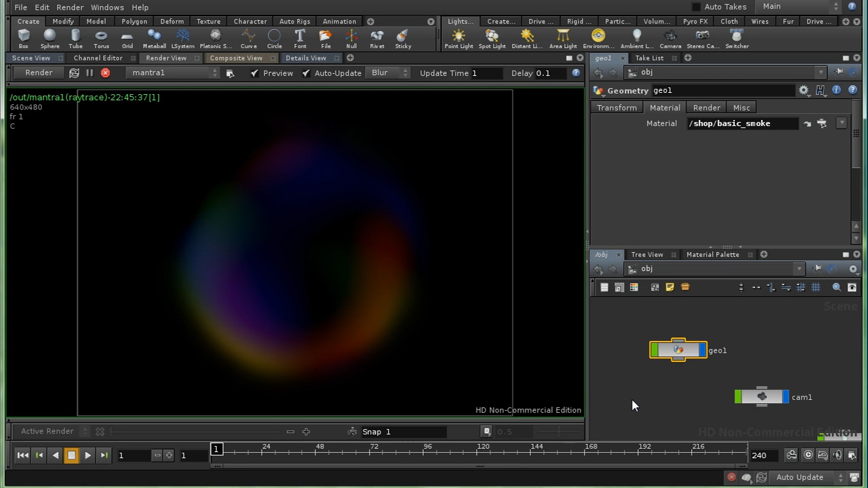Open the Windows menu
Viewport: 868px width, 488px height.
point(107,7)
